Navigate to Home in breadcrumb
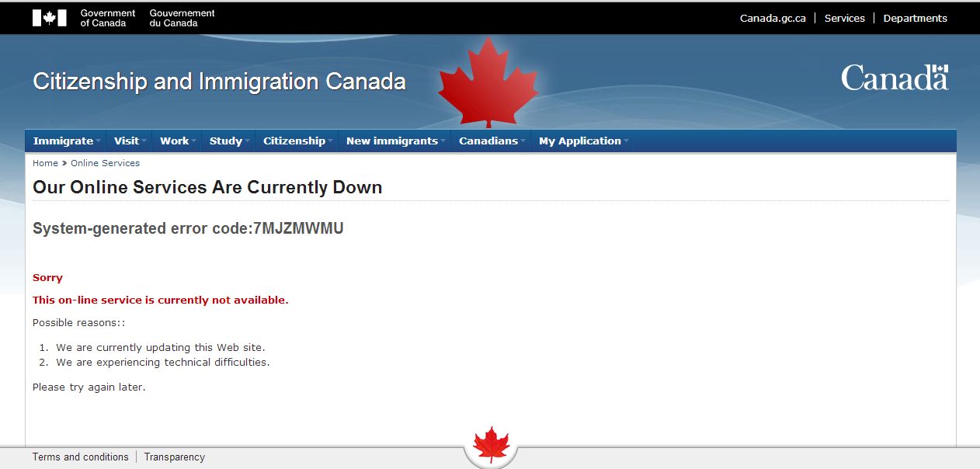980x469 pixels. [45, 163]
